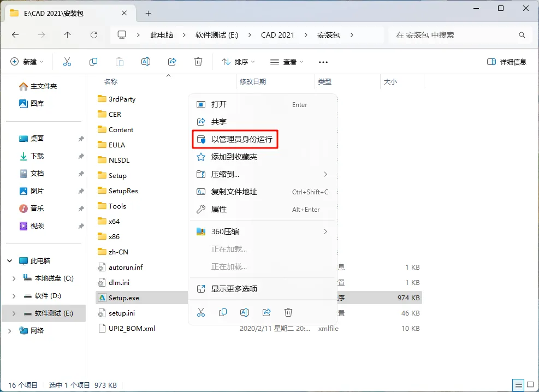
Task: Switch to the large icons view icon
Action: tap(530, 385)
